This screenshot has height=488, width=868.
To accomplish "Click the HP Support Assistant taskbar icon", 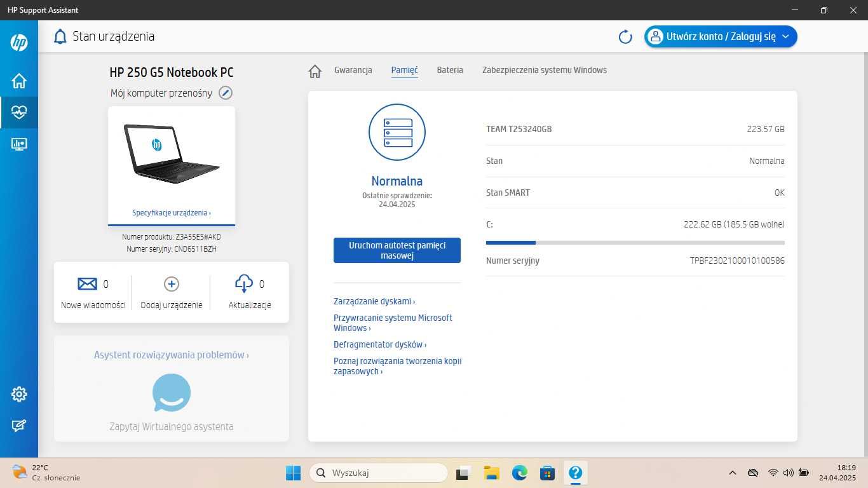I will coord(575,473).
